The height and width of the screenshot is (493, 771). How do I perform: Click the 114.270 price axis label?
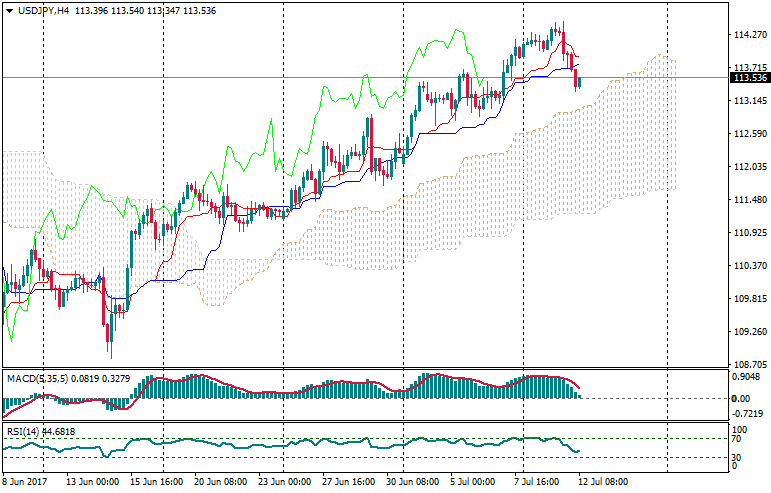coord(748,35)
